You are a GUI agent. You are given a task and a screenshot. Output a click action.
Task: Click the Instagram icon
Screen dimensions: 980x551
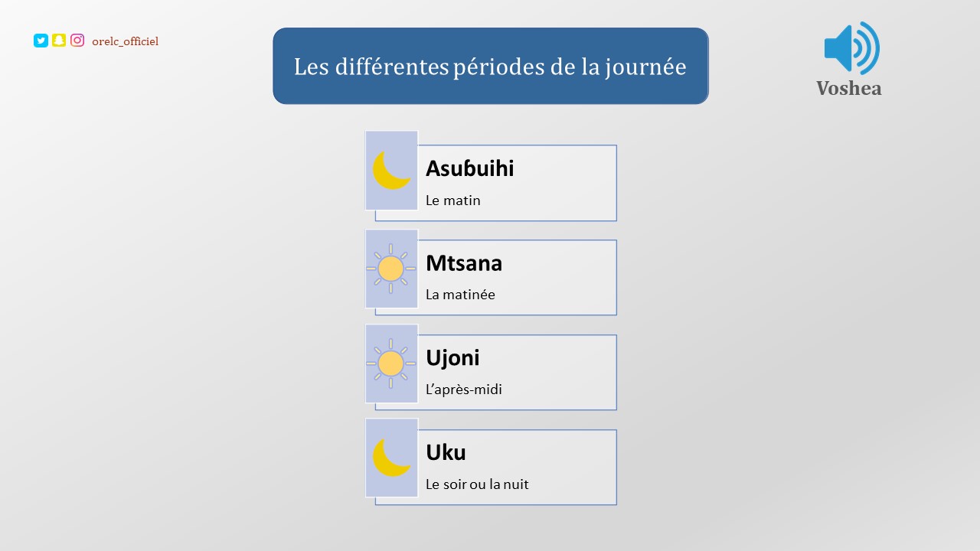[x=77, y=41]
